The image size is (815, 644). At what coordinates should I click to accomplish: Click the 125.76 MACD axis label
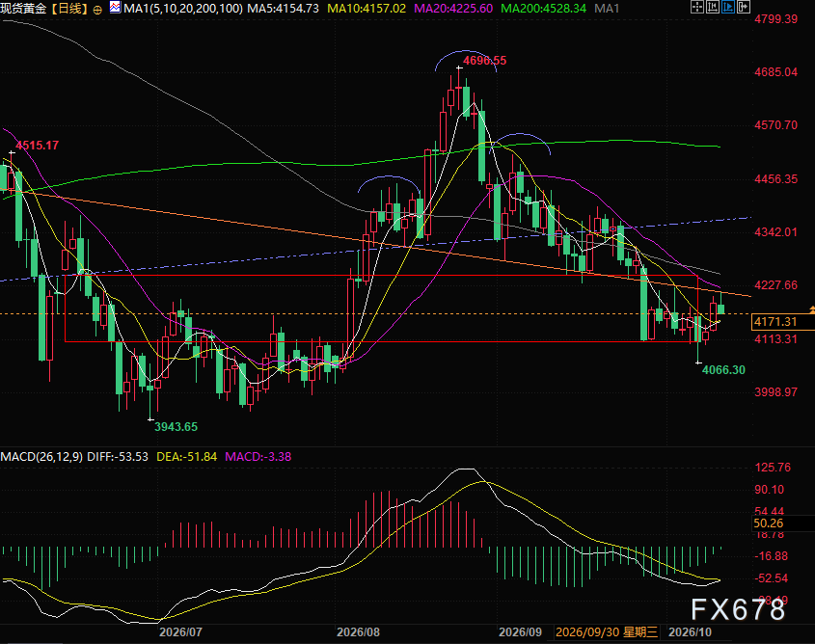coord(773,468)
